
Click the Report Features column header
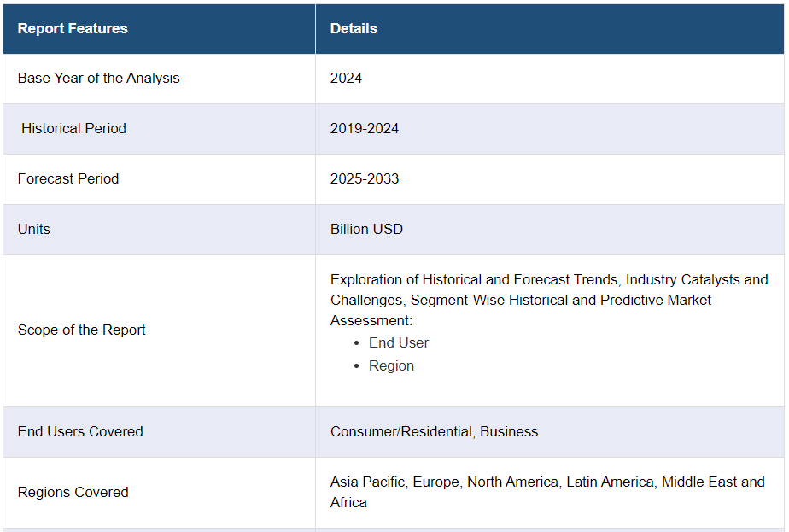[x=73, y=28]
